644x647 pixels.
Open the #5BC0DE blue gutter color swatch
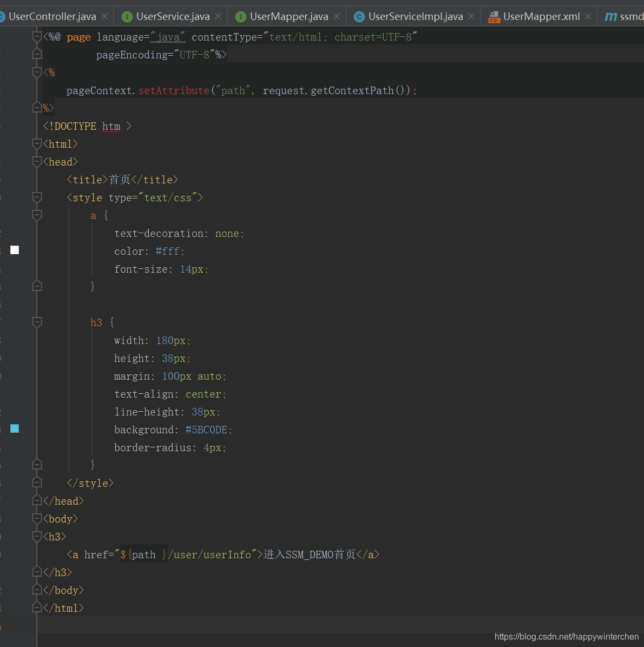coord(15,429)
